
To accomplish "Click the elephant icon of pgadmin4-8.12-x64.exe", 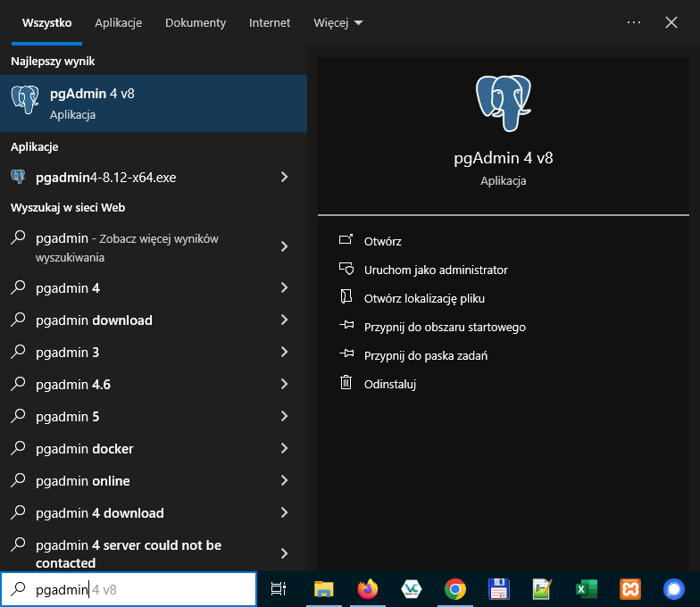I will [18, 177].
